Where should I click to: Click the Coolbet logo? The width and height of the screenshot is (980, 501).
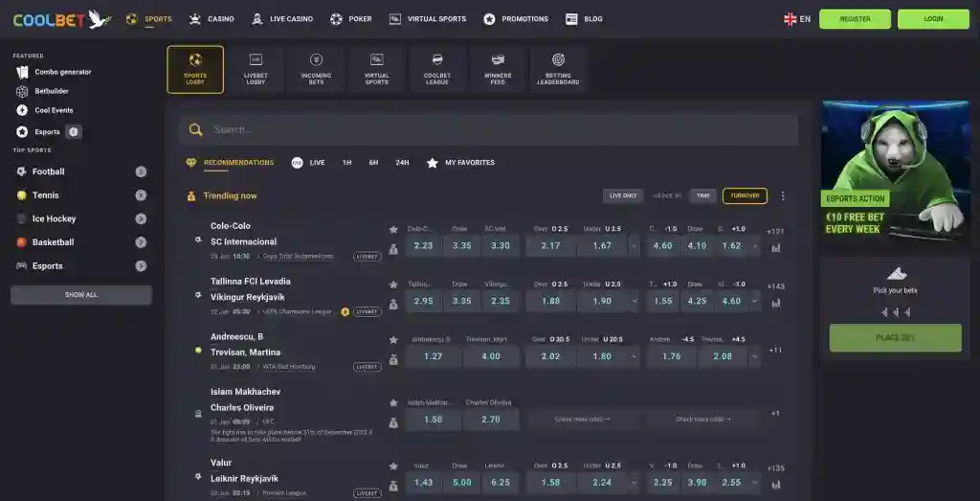click(x=62, y=19)
